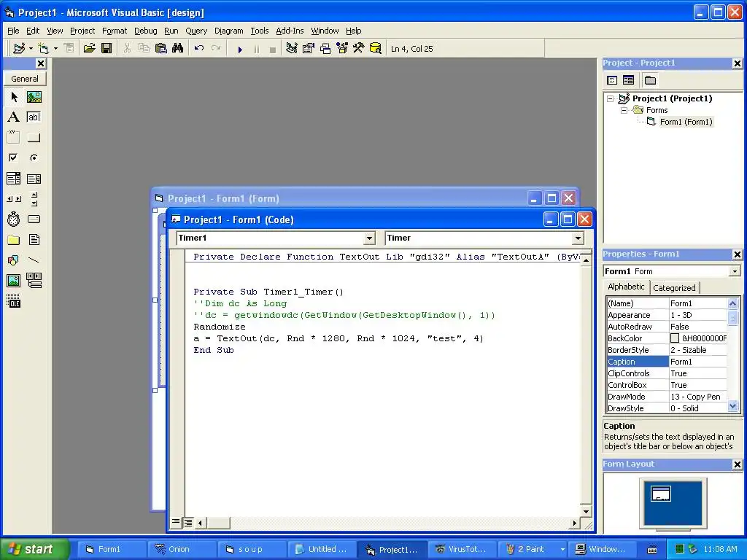Click the Find binoculars icon
This screenshot has width=747, height=560.
178,49
